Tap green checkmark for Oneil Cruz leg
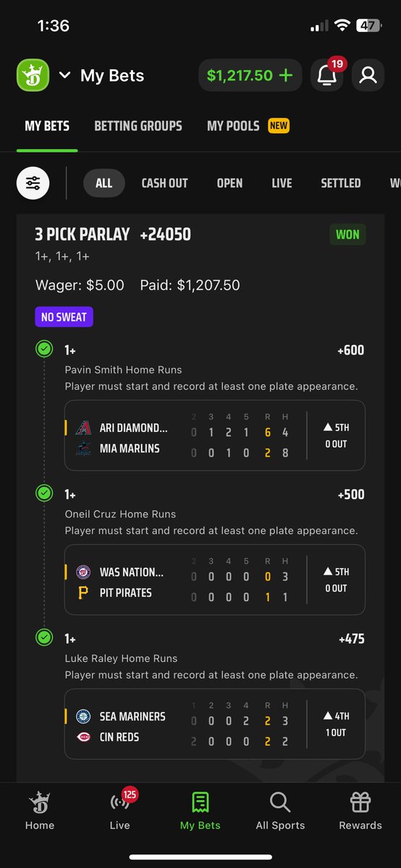Viewport: 401px width, 868px height. tap(45, 494)
